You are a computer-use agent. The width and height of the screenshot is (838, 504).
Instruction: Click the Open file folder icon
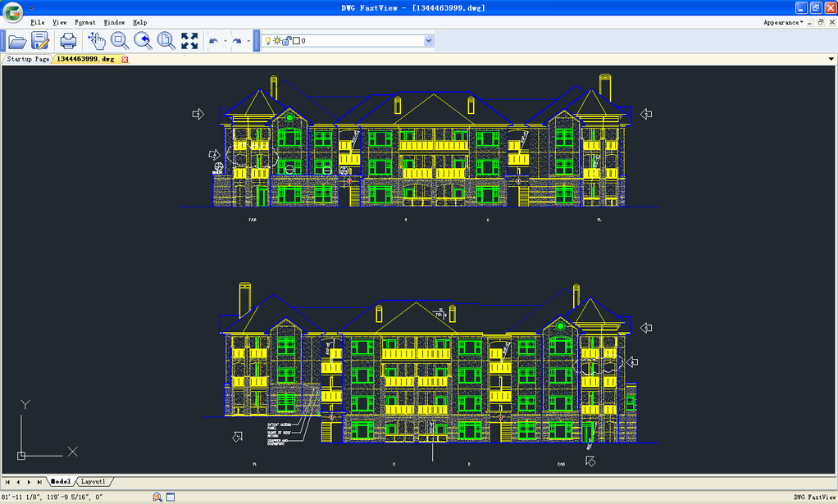pos(16,41)
